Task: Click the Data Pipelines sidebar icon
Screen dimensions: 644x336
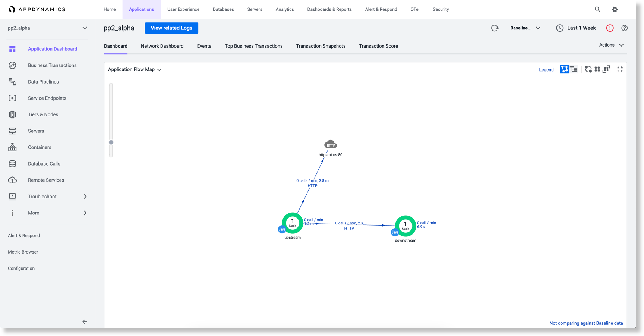Action: coord(12,82)
